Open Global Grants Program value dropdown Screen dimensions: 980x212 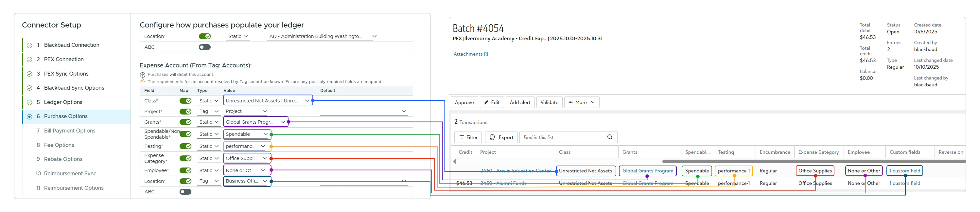point(256,122)
